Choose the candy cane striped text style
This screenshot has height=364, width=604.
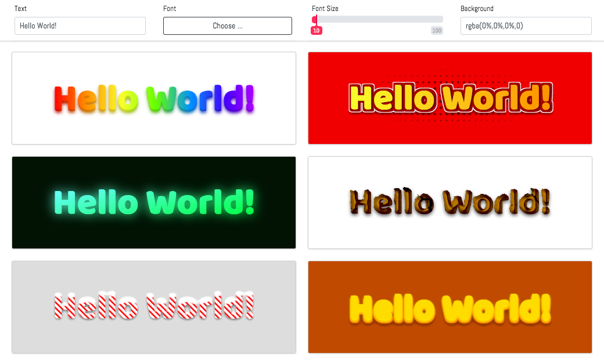click(x=154, y=307)
